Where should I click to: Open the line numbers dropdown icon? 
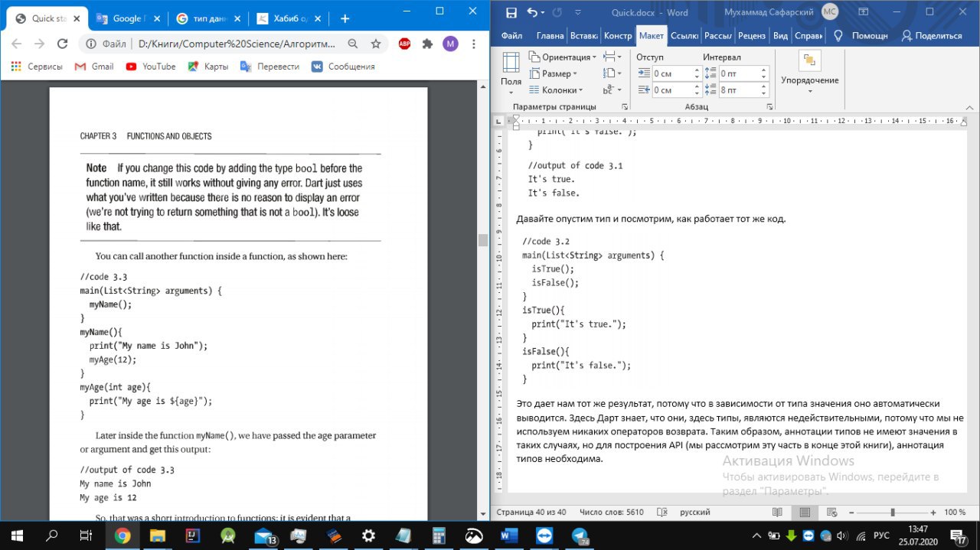click(612, 73)
